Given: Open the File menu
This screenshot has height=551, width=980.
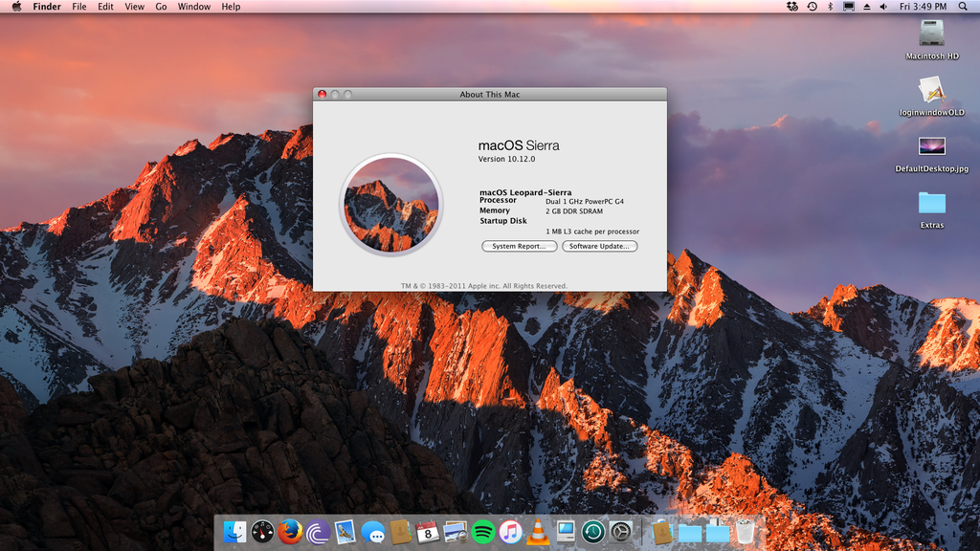Looking at the screenshot, I should point(79,7).
